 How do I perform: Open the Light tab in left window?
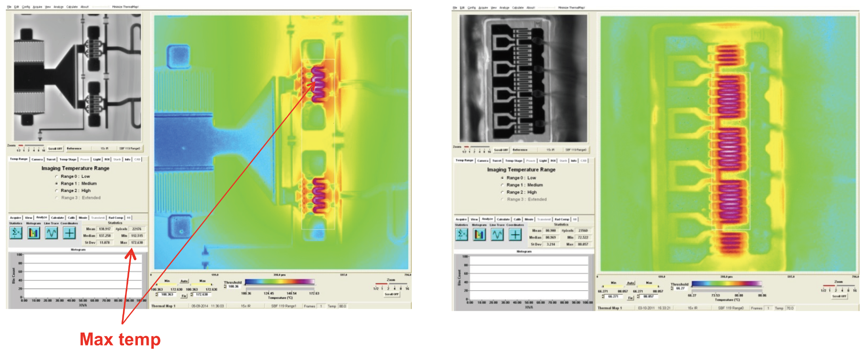coord(97,159)
